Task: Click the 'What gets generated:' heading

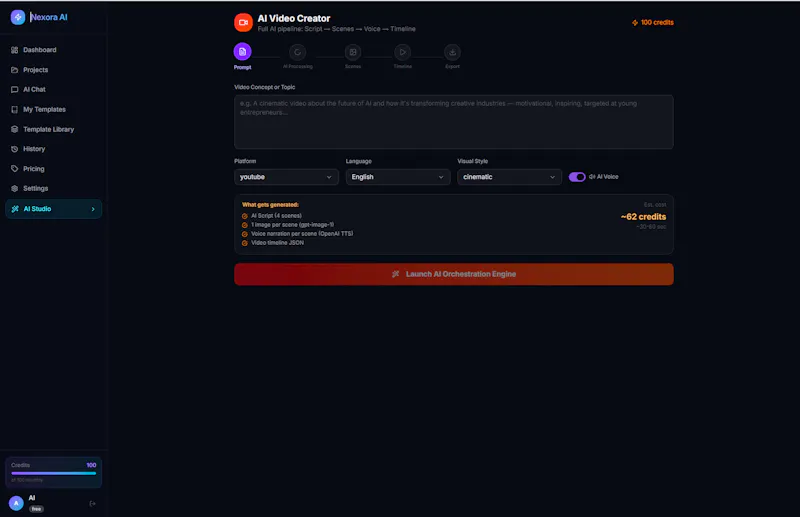Action: click(x=270, y=205)
